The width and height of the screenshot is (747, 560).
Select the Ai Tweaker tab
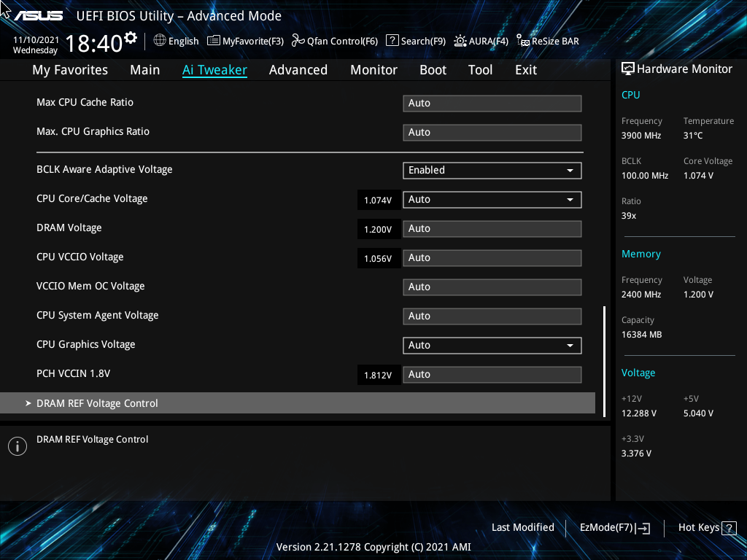214,70
